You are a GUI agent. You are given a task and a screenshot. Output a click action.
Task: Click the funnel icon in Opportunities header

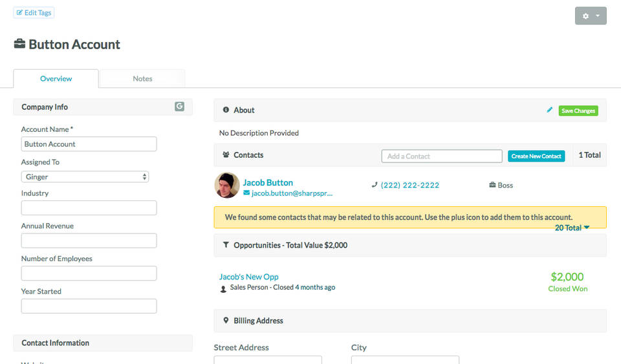tap(226, 245)
